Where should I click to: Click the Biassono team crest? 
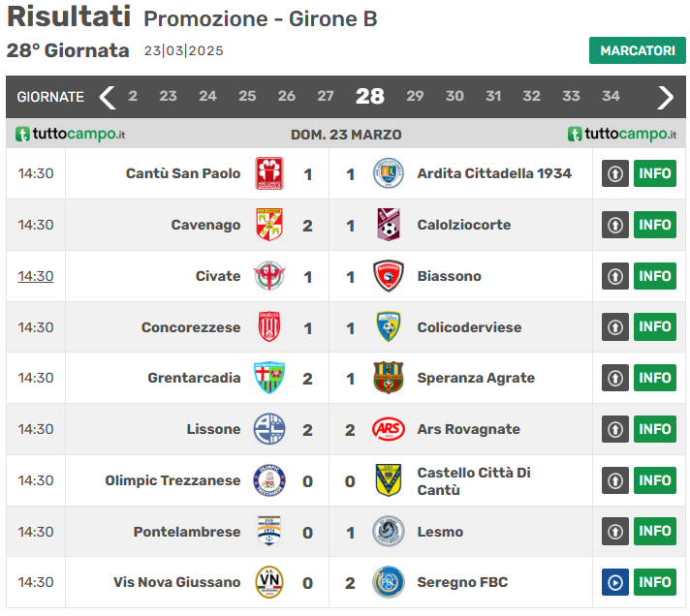(x=389, y=276)
